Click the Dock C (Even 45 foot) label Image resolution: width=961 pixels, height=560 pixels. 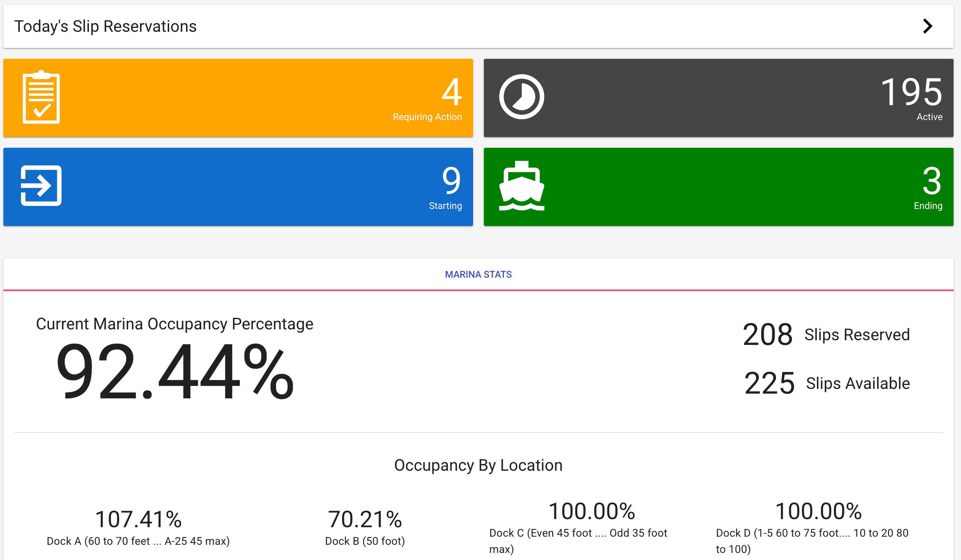(x=578, y=541)
